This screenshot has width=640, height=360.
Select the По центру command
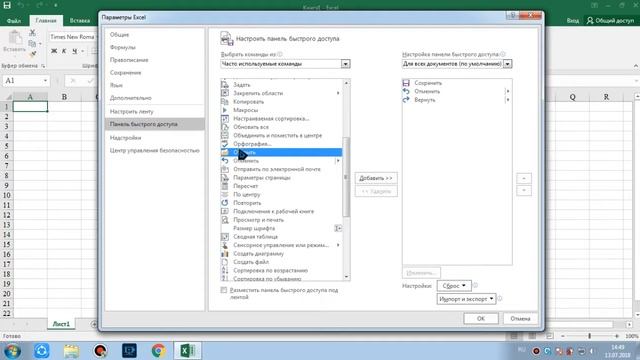pos(281,195)
